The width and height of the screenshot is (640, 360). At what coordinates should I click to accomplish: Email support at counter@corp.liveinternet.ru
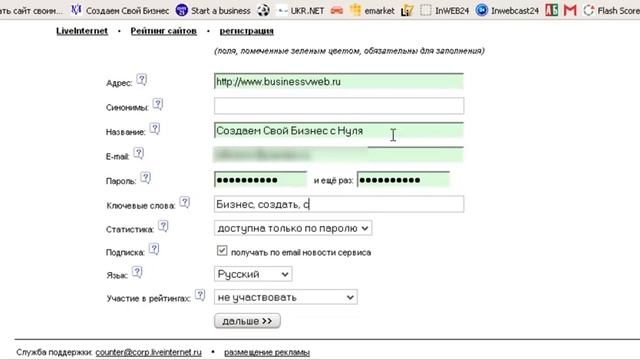coord(149,352)
